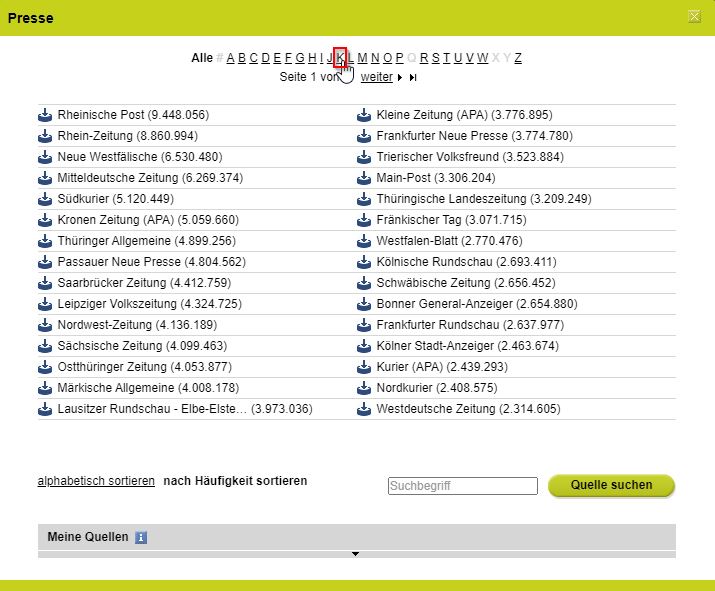Click download icon beside Main-Post
The height and width of the screenshot is (591, 715).
click(363, 178)
